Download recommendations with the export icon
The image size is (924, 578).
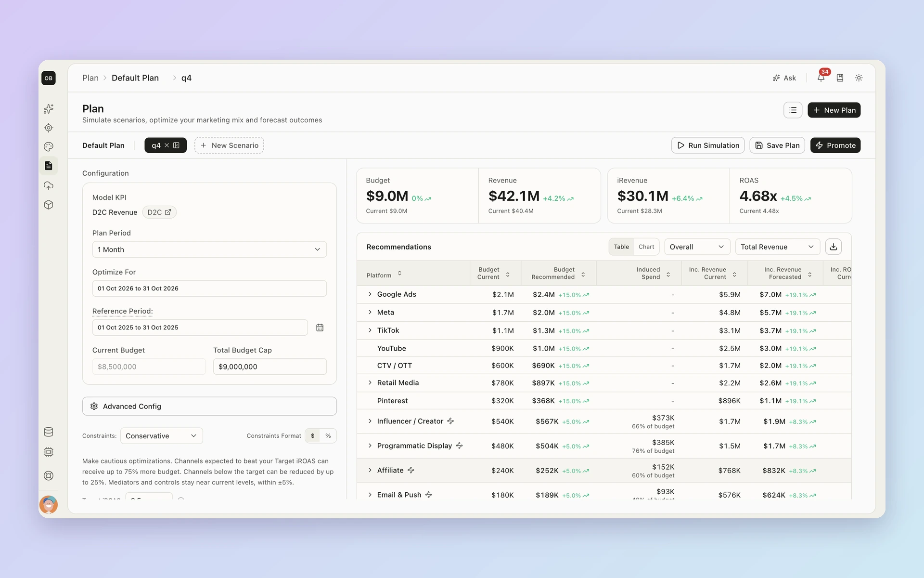tap(834, 247)
